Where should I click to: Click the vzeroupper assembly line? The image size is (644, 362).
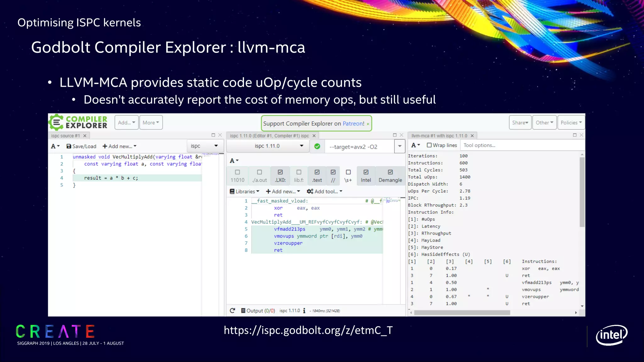(317, 243)
